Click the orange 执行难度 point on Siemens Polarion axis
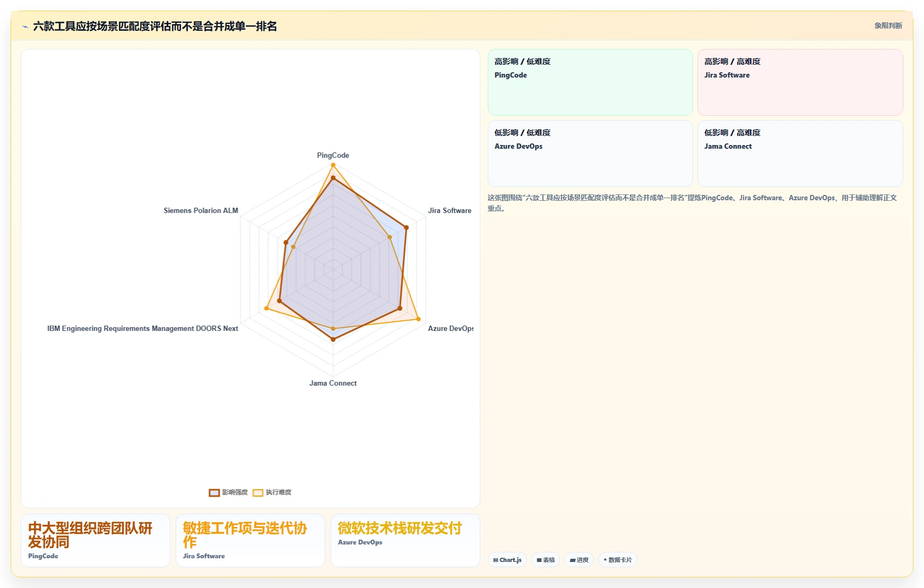This screenshot has width=924, height=588. pyautogui.click(x=293, y=247)
